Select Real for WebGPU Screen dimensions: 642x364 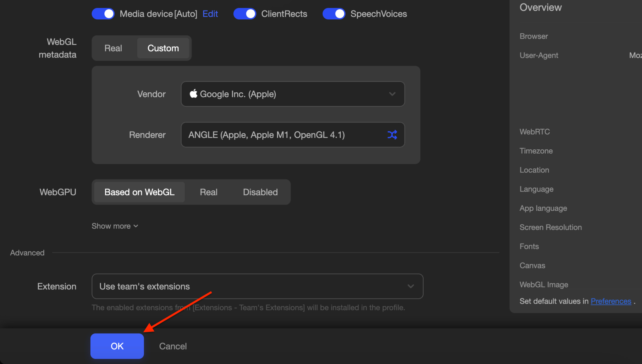tap(208, 192)
